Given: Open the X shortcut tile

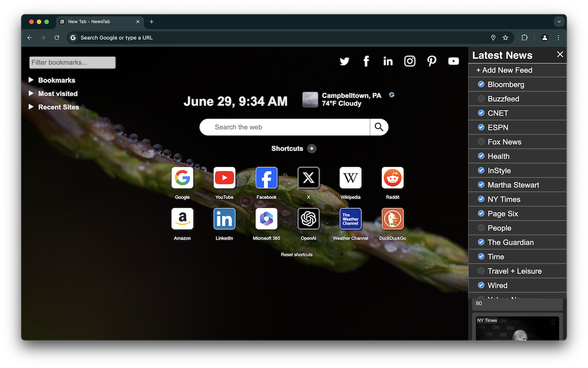Looking at the screenshot, I should coord(309,178).
